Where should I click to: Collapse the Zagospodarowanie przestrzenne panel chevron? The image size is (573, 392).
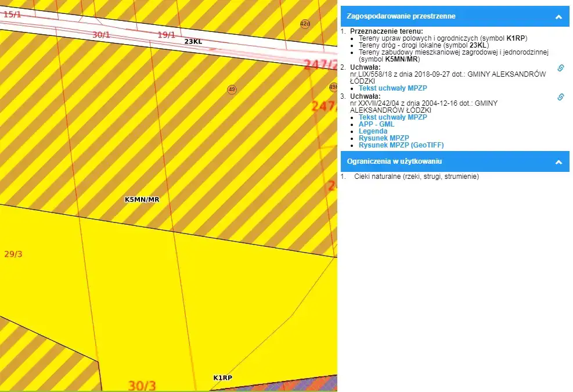tap(558, 17)
